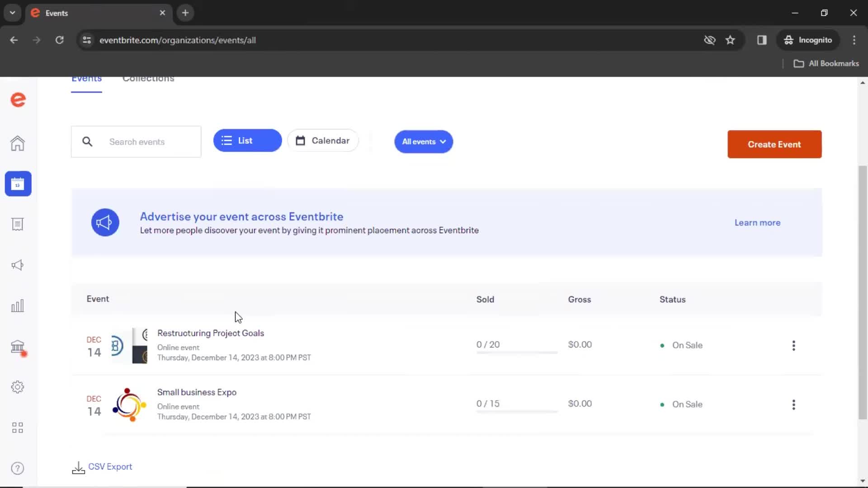Click $0.00 gross for Restructuring Project Goals

click(580, 345)
